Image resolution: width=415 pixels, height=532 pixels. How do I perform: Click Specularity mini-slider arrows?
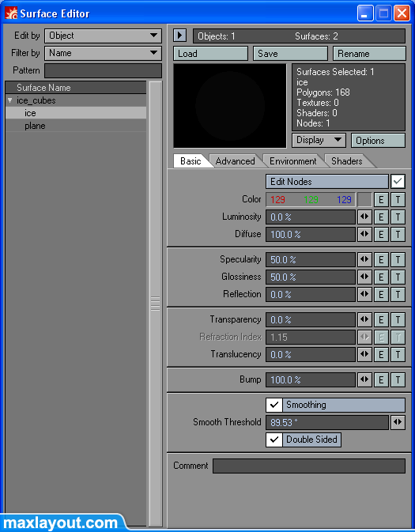pyautogui.click(x=364, y=260)
